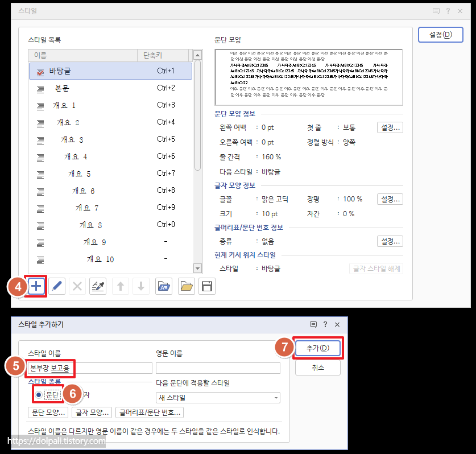The width and height of the screenshot is (476, 454).
Task: Import styles using the open folder icon
Action: [186, 286]
